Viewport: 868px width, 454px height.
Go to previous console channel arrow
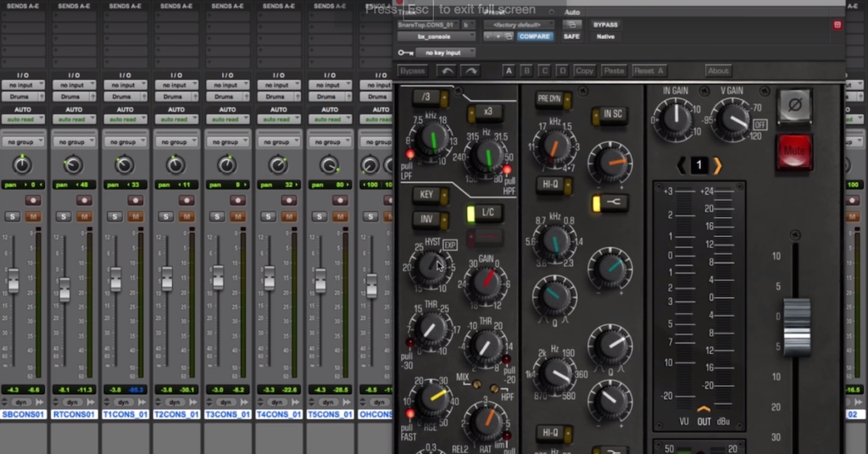pyautogui.click(x=682, y=165)
